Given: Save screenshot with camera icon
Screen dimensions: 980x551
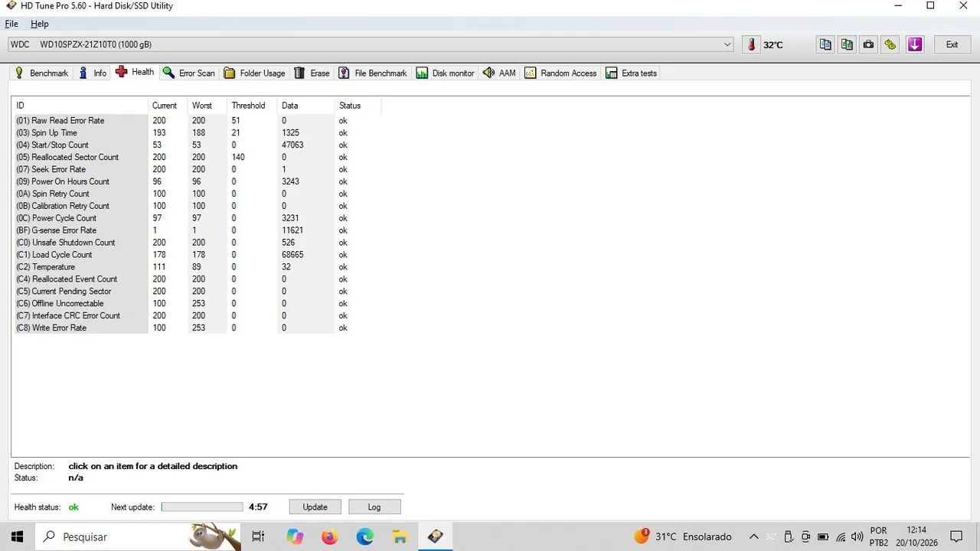Looking at the screenshot, I should click(868, 44).
